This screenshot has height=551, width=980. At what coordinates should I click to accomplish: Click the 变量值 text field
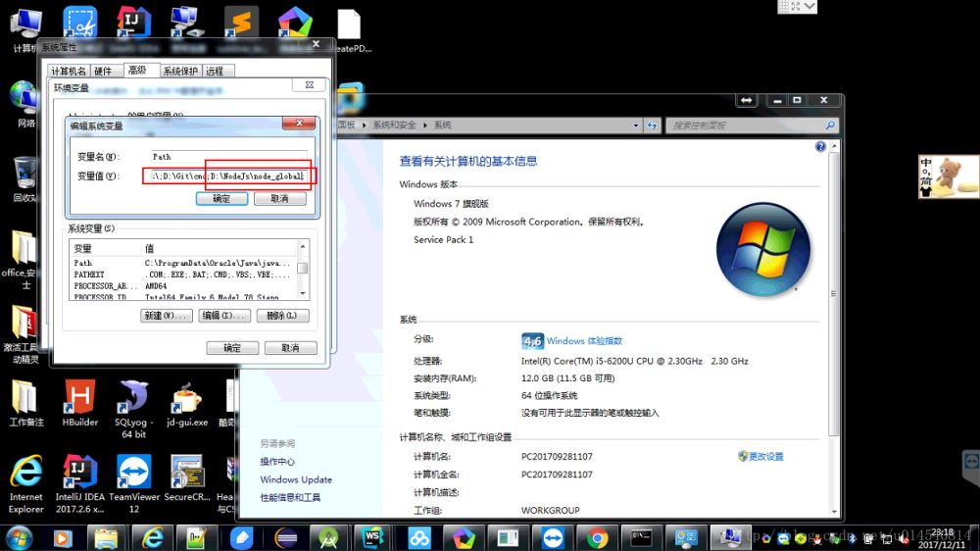coord(225,176)
